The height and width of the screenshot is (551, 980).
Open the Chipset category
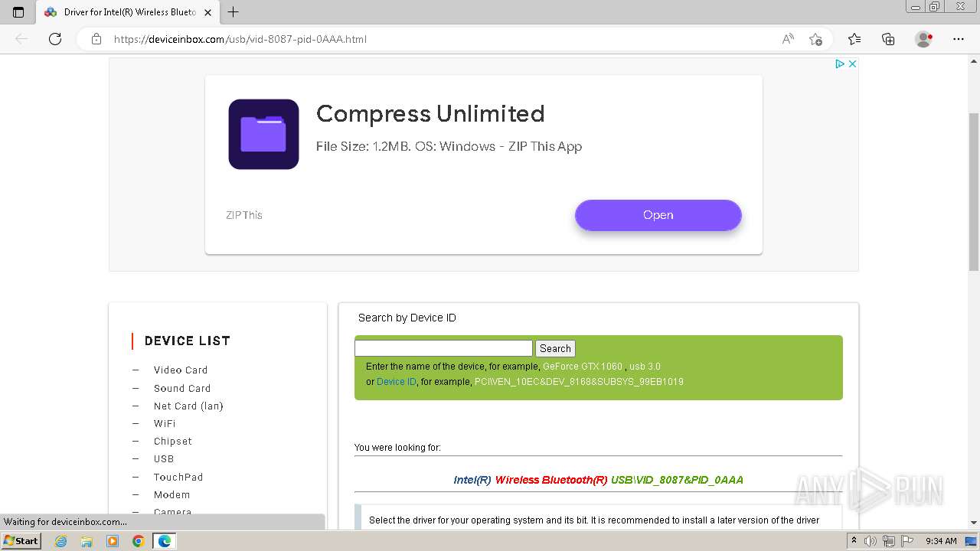[x=173, y=442]
